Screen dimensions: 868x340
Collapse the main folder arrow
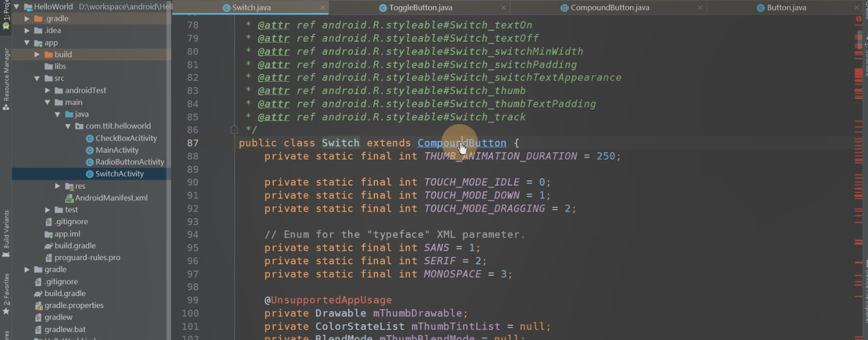click(x=47, y=102)
